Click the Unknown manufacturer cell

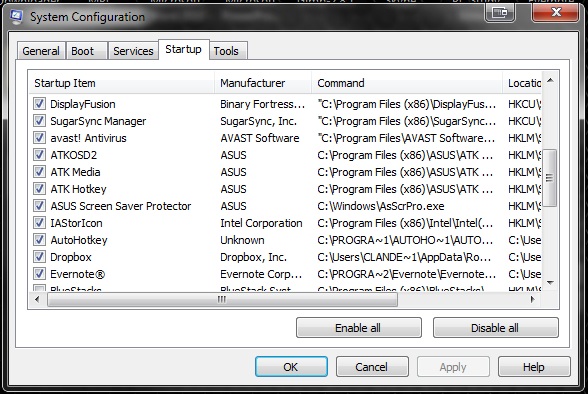242,240
